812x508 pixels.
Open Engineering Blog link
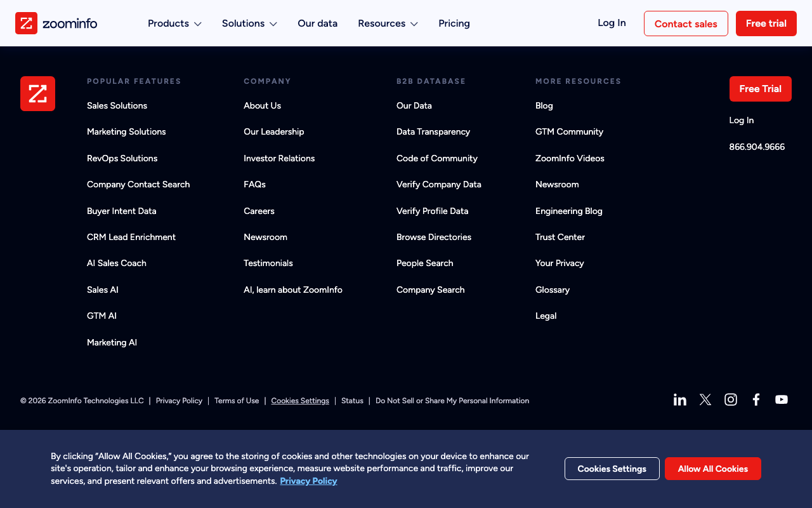pyautogui.click(x=569, y=211)
